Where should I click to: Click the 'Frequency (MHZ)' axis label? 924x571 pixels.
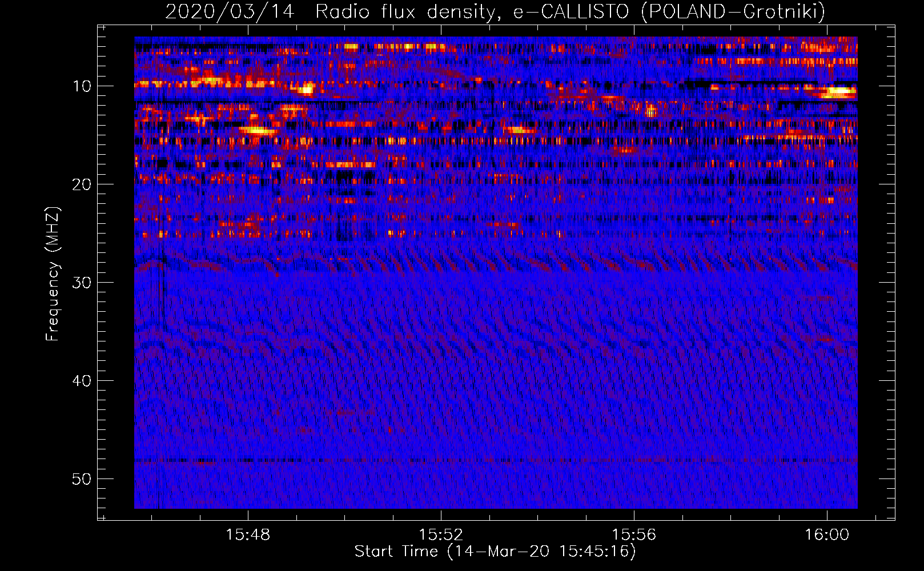pos(52,274)
